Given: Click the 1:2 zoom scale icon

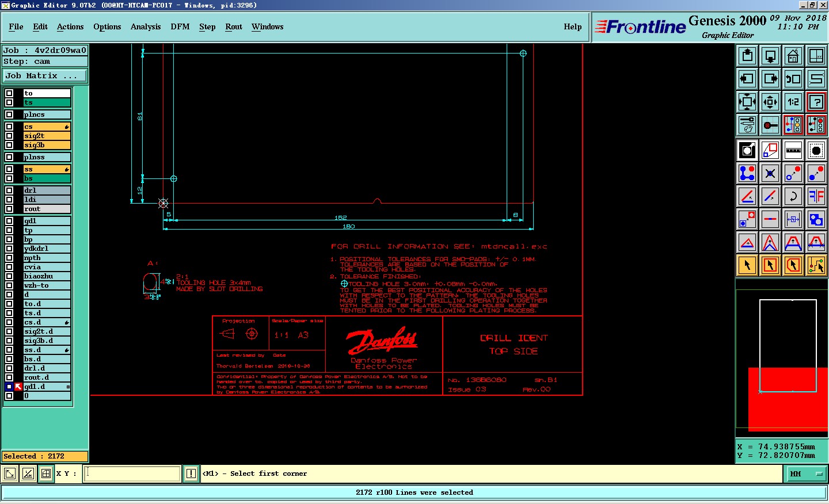Looking at the screenshot, I should [x=793, y=102].
